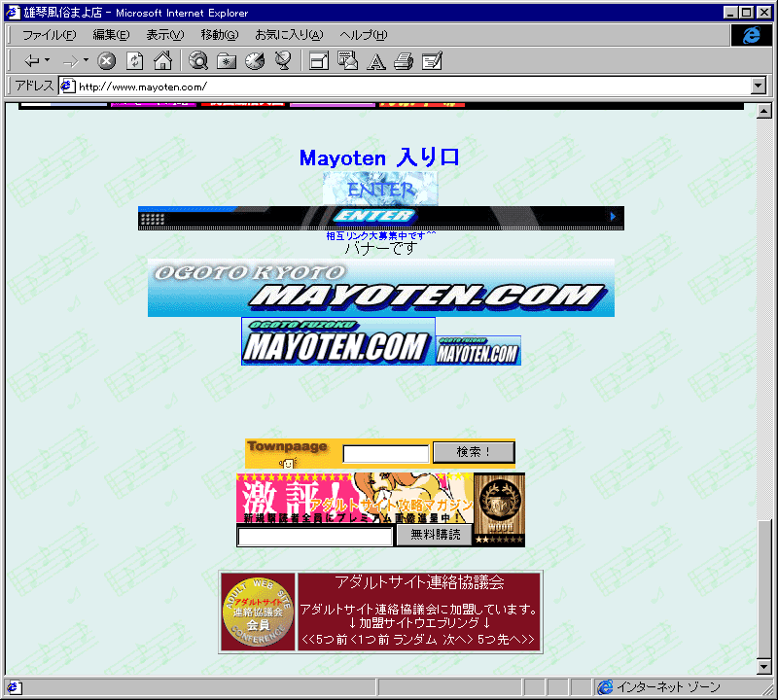The width and height of the screenshot is (778, 700).
Task: Click the 相互リンク大募集中です link
Action: coord(380,235)
